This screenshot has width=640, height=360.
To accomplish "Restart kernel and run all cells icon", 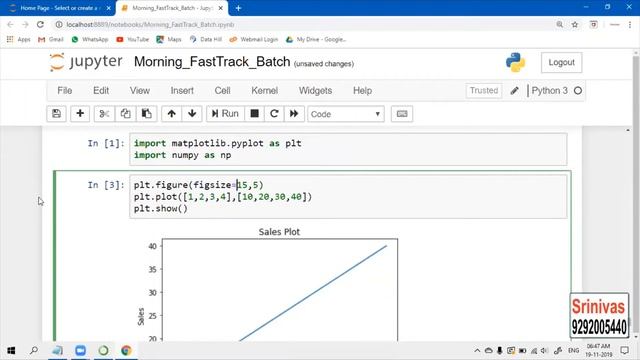I will tap(294, 114).
